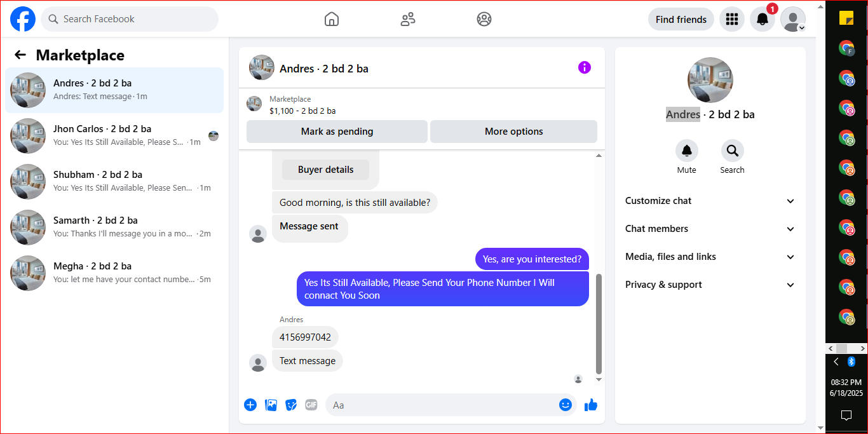Expand the Chat members section
Viewport: 868px width, 434px height.
pyautogui.click(x=710, y=229)
